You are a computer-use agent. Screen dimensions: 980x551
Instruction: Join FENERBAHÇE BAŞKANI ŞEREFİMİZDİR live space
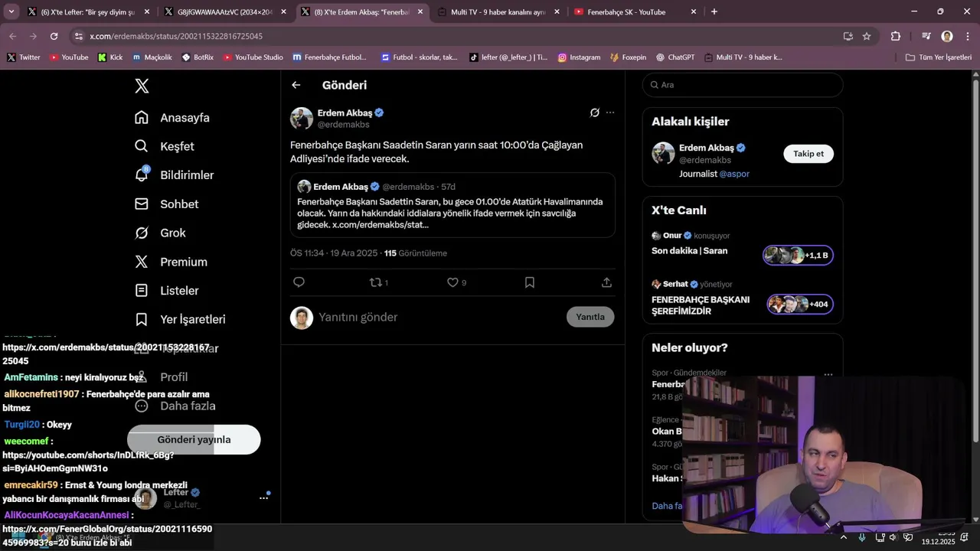(801, 304)
